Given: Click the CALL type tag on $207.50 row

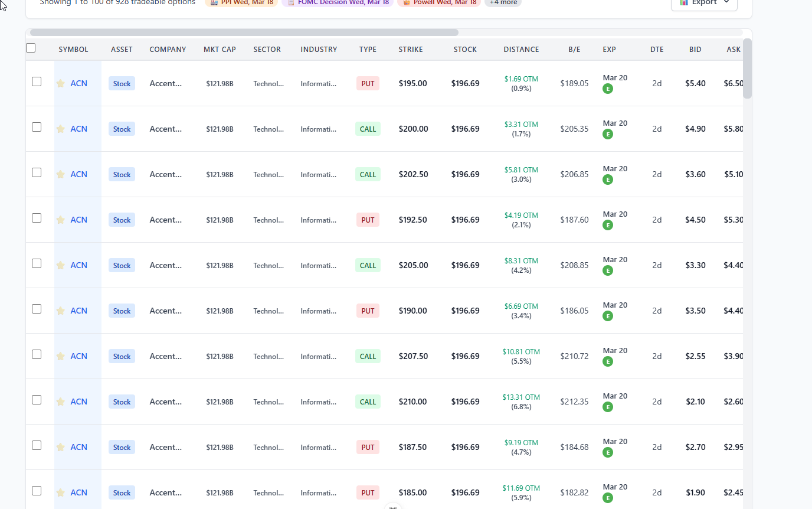Looking at the screenshot, I should [368, 356].
